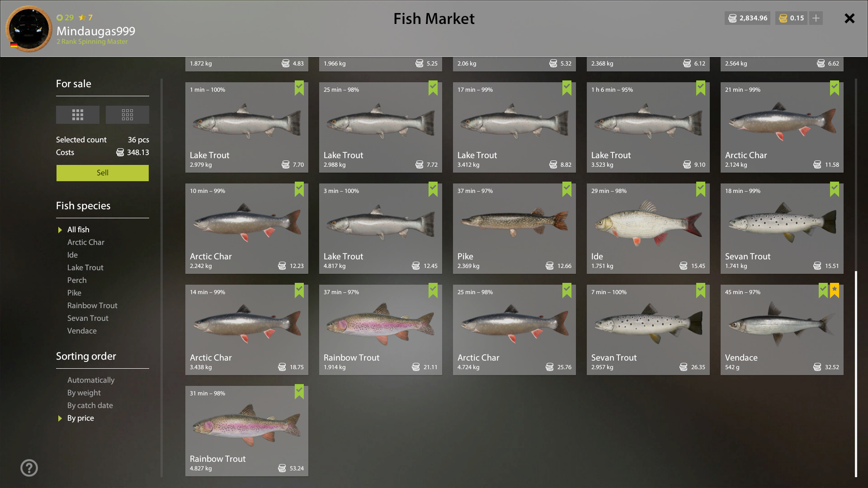
Task: Filter fish species by Rainbow Trout
Action: coord(92,305)
